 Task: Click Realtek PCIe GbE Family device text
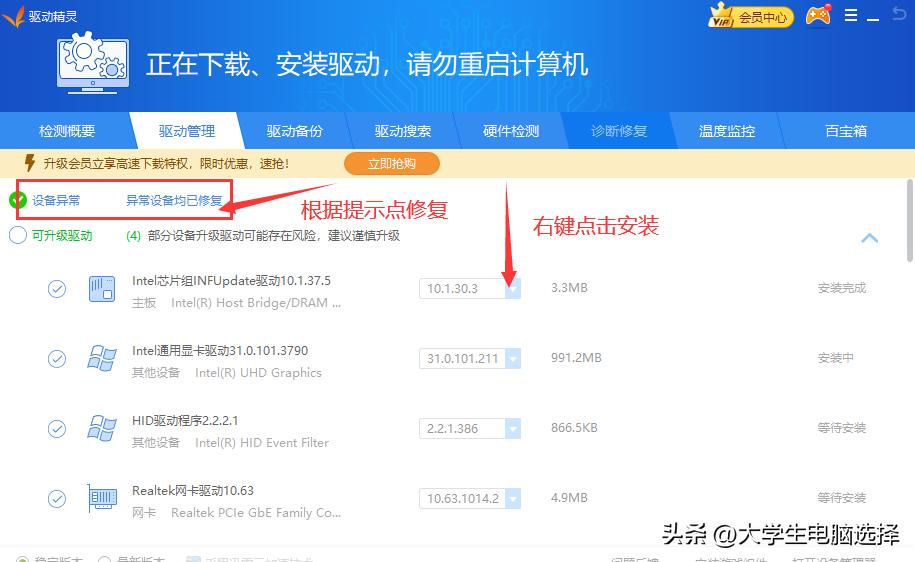point(256,513)
